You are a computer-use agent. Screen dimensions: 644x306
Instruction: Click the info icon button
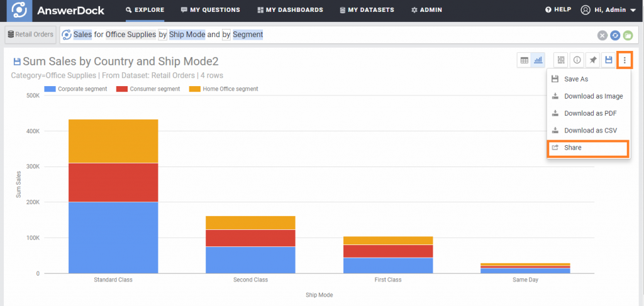[x=577, y=60]
